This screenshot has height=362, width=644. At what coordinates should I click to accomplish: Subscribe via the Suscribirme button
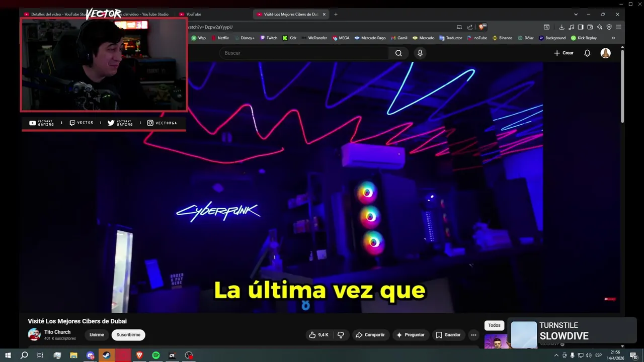pos(128,335)
